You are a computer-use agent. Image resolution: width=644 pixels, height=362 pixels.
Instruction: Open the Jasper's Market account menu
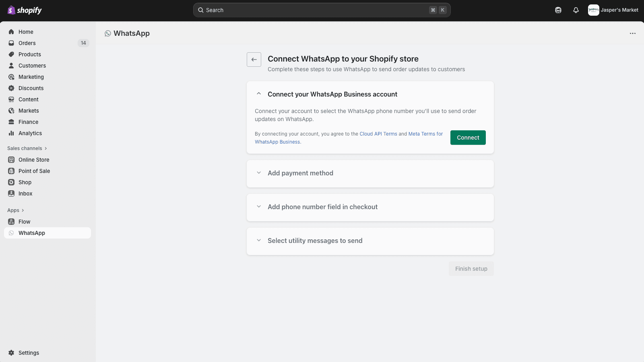pyautogui.click(x=613, y=10)
